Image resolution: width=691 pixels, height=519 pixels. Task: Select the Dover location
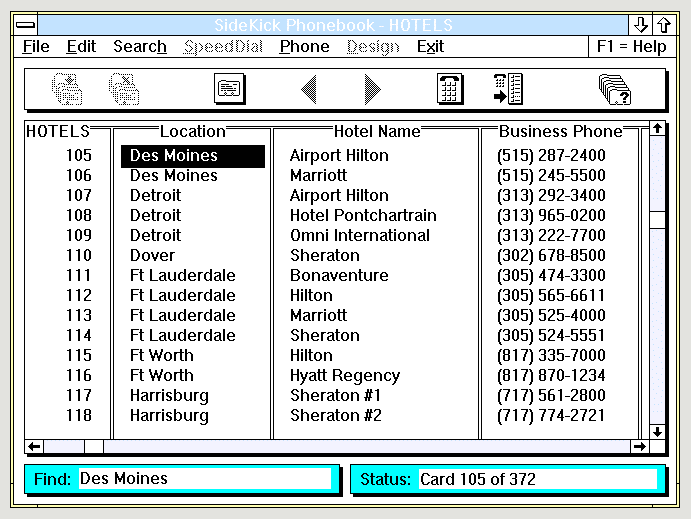[x=152, y=256]
